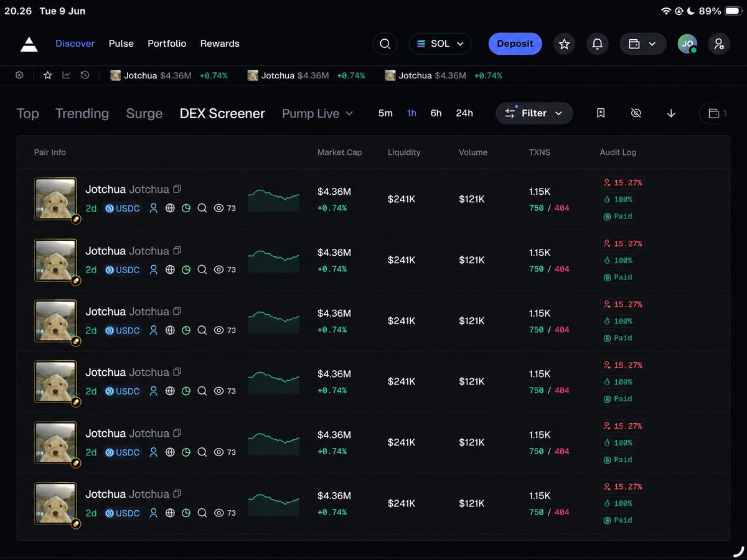Tap the Wi-Fi status icon
The width and height of the screenshot is (747, 560).
(665, 11)
